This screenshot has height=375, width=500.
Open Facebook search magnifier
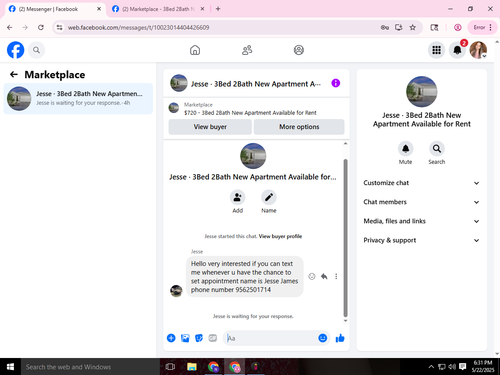tap(36, 50)
